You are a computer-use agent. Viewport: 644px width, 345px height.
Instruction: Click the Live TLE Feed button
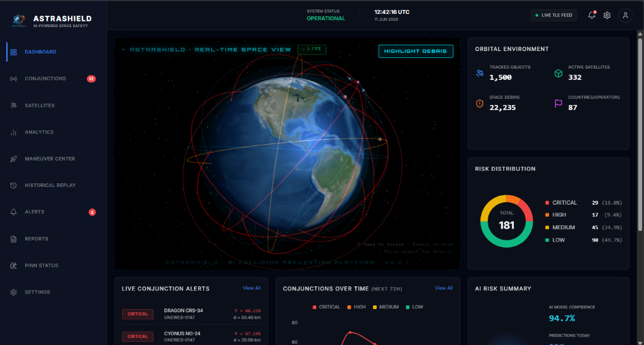(x=553, y=15)
